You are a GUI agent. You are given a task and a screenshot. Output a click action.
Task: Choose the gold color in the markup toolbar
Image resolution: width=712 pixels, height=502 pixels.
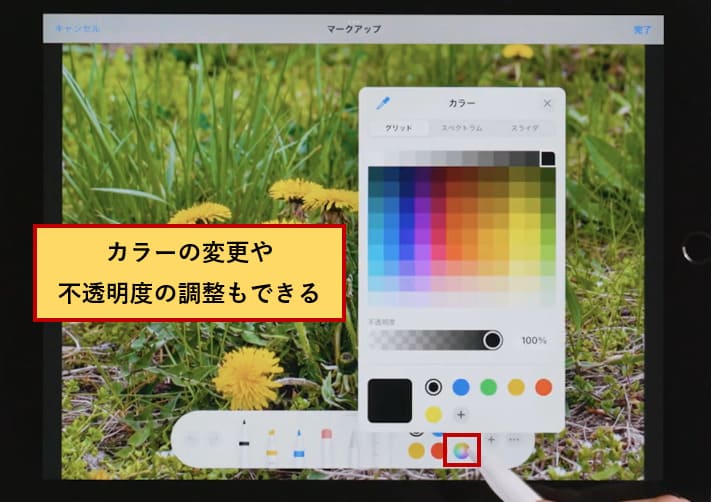point(416,451)
